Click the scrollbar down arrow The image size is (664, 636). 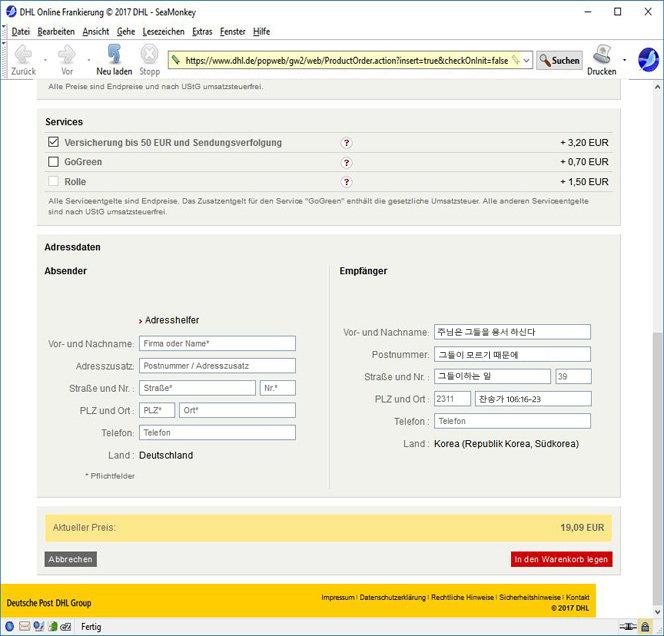click(x=657, y=612)
